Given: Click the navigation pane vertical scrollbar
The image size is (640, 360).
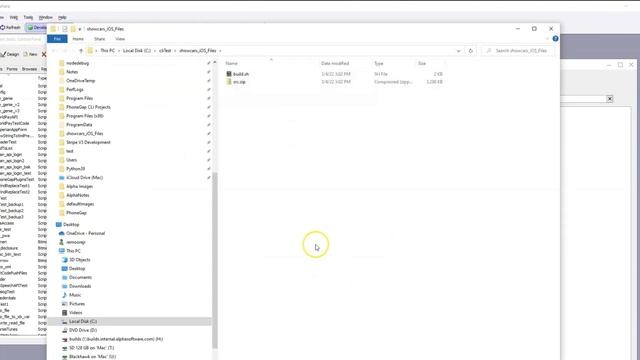Looking at the screenshot, I should click(x=215, y=260).
